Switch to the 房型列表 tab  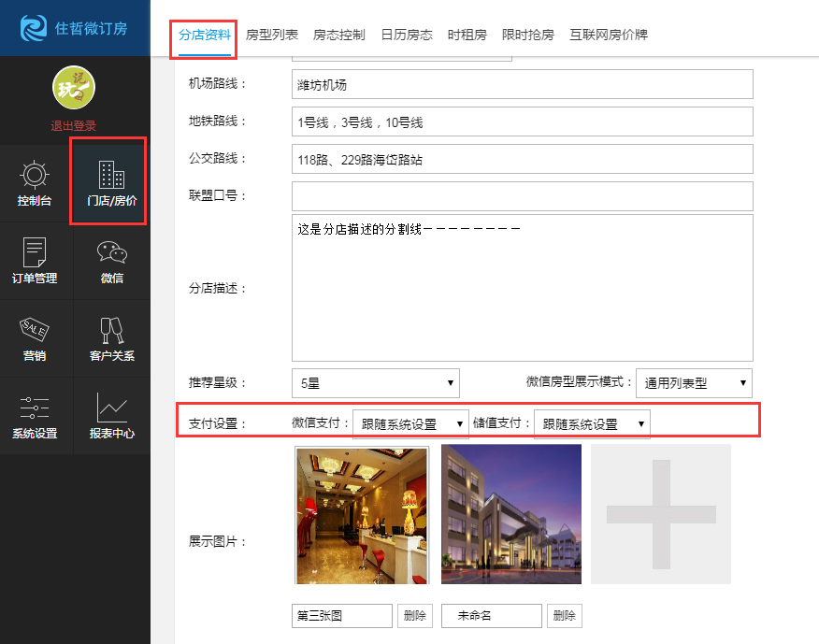pos(272,35)
